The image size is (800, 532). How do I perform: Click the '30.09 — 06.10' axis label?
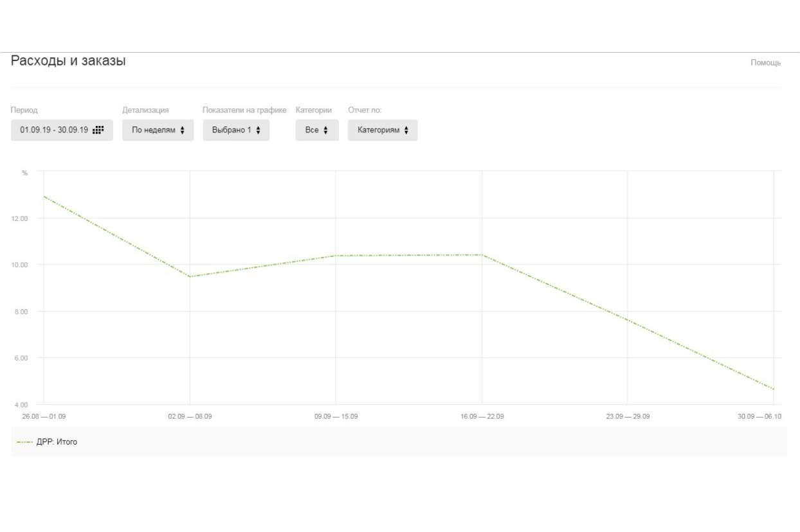click(759, 416)
